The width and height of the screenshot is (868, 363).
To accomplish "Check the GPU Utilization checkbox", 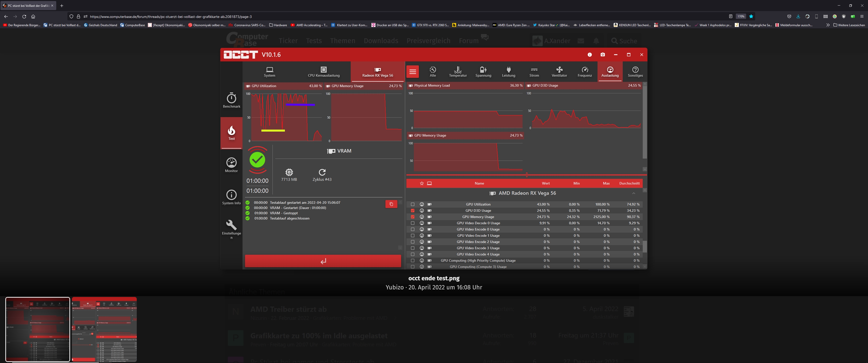I will [x=413, y=204].
